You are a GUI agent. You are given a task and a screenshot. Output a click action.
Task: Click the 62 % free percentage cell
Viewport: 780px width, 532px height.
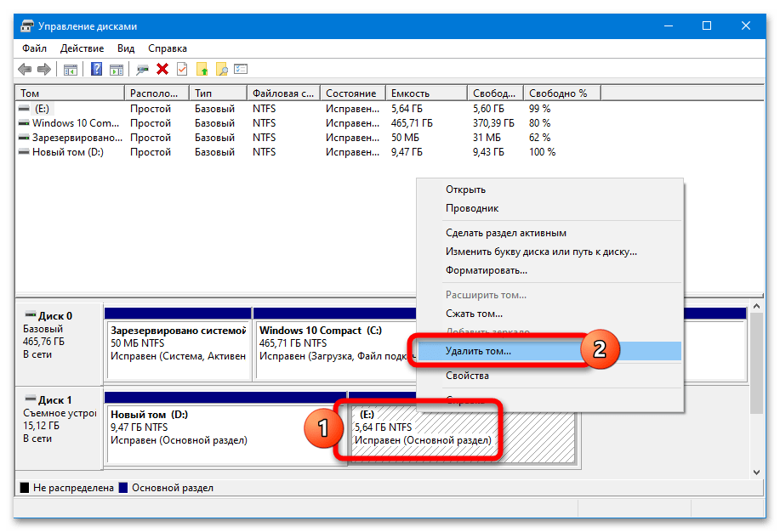click(x=539, y=137)
